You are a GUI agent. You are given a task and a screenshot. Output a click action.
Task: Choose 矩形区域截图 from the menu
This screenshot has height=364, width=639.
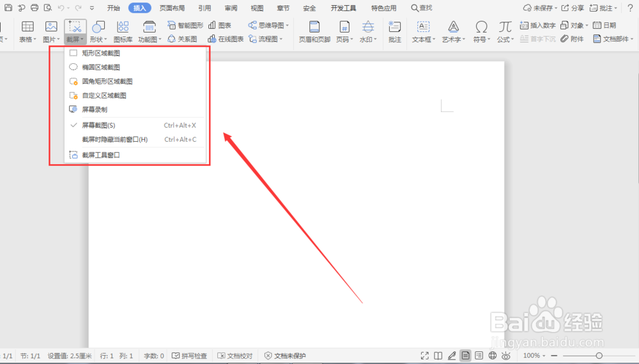(135, 54)
